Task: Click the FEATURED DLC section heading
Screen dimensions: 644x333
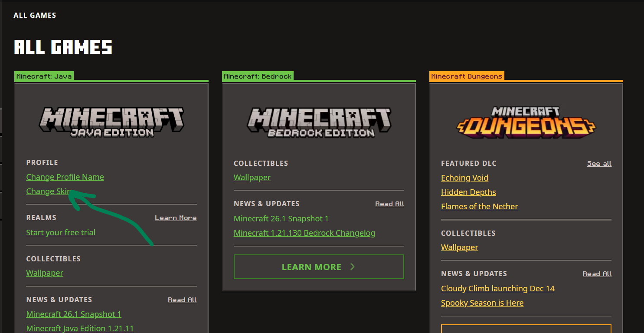Action: (469, 163)
